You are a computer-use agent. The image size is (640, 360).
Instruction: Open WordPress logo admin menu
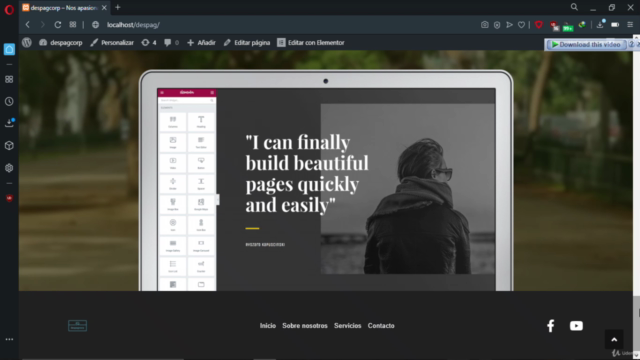27,42
